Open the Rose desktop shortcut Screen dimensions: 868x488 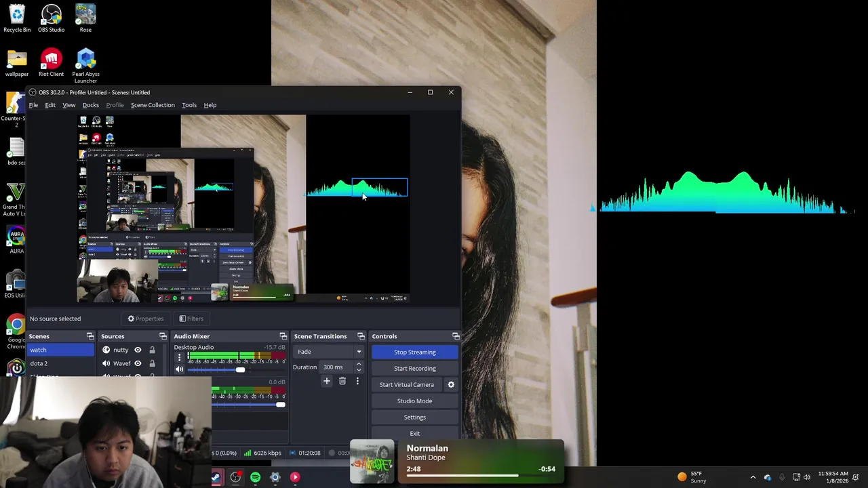pyautogui.click(x=85, y=18)
